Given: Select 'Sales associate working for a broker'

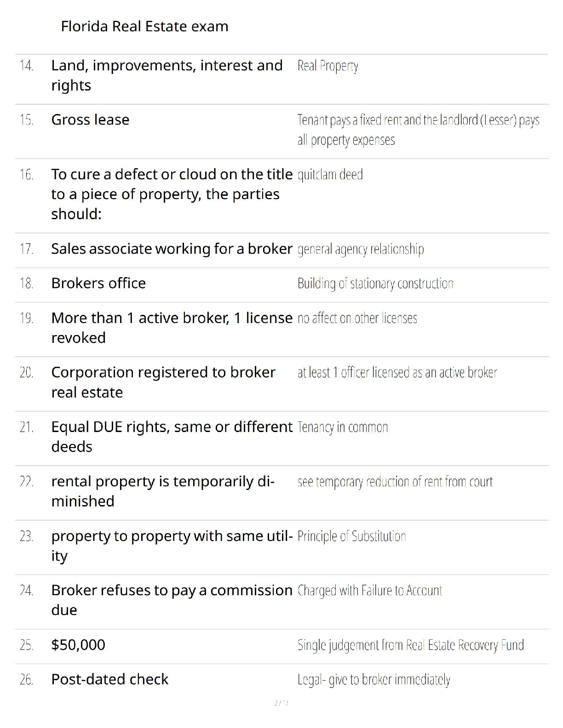Looking at the screenshot, I should click(172, 249).
